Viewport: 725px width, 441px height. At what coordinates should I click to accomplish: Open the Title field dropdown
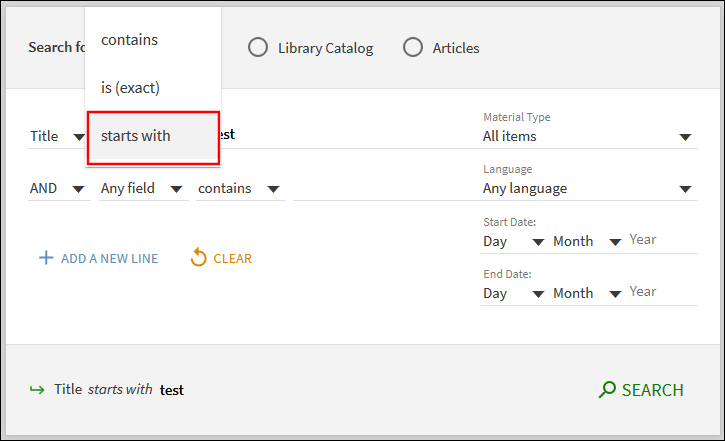pyautogui.click(x=57, y=136)
